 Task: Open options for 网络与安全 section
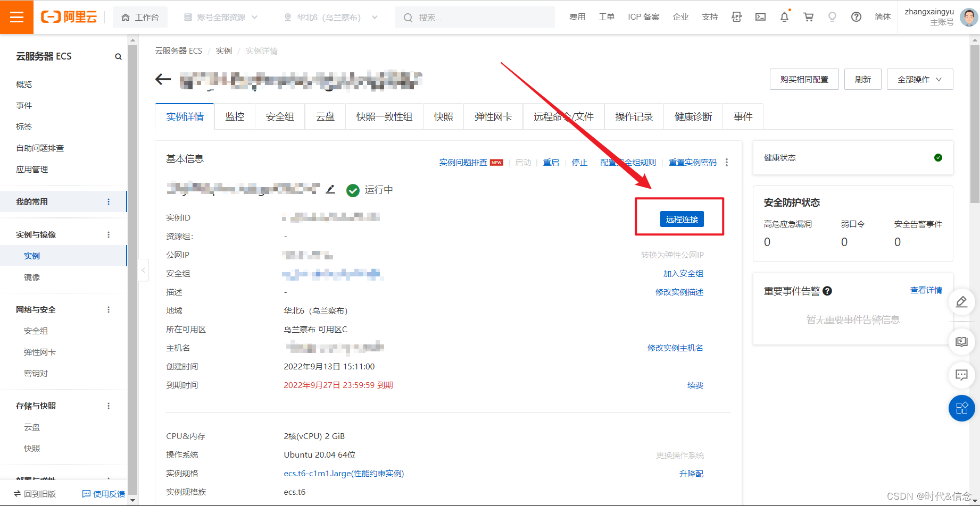coord(109,309)
